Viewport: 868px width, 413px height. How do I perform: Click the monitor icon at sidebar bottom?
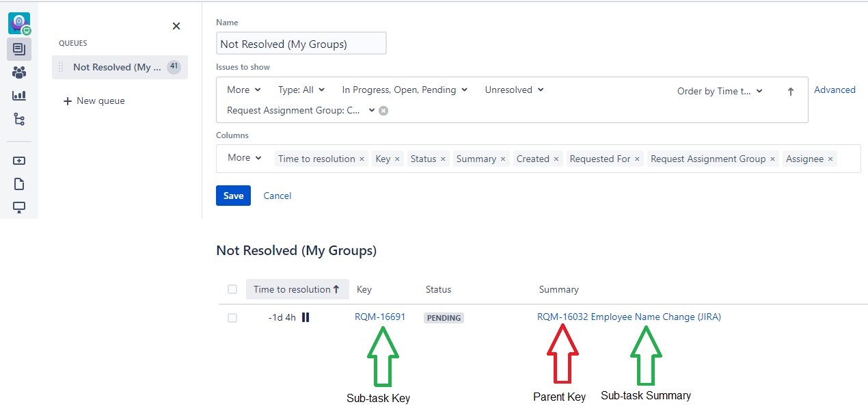(18, 206)
